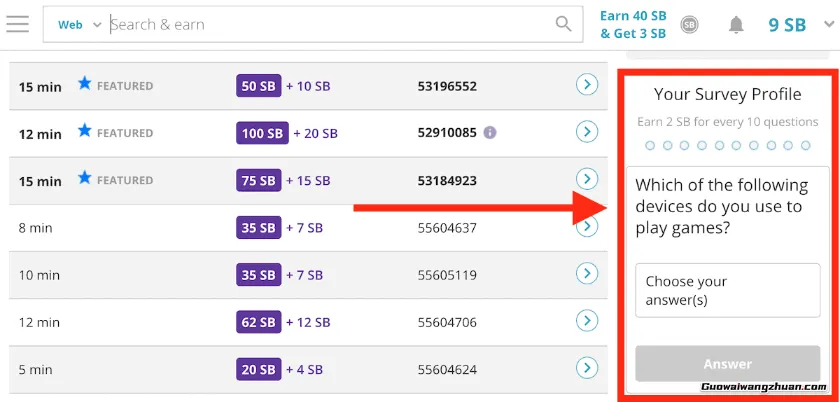Expand the Web search type dropdown
This screenshot has height=402, width=840.
(x=80, y=25)
